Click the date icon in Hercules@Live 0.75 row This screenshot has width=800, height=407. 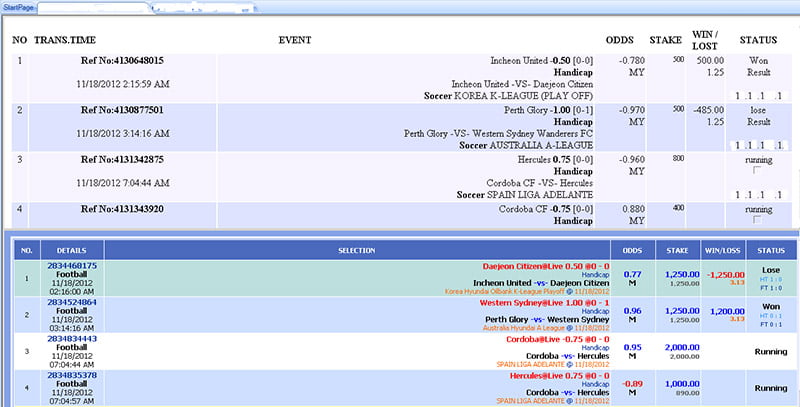pyautogui.click(x=569, y=401)
